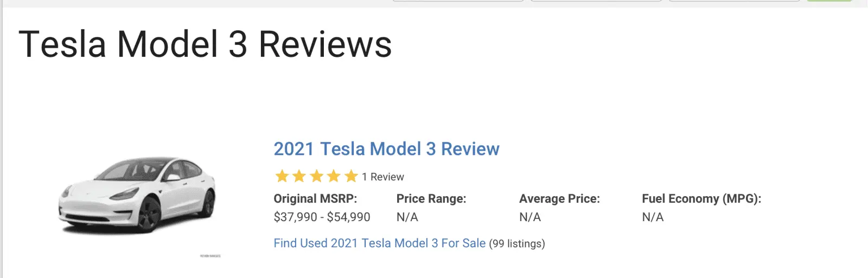Click the N/A value under Price Range
The height and width of the screenshot is (278, 868).
tap(407, 217)
